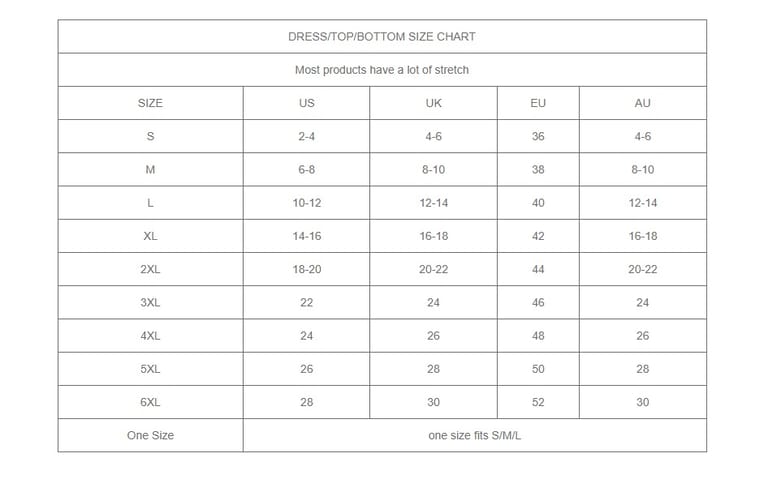Select the US column header
Image resolution: width=768 pixels, height=492 pixels.
[306, 103]
